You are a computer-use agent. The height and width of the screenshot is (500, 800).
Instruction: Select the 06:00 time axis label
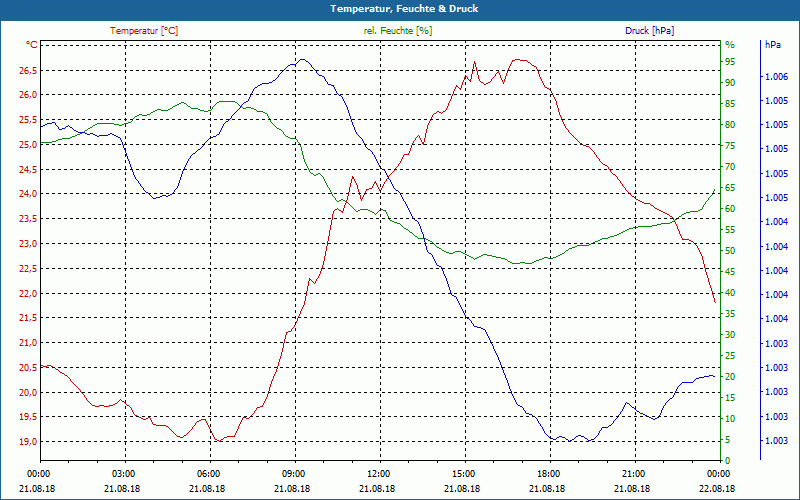click(210, 473)
